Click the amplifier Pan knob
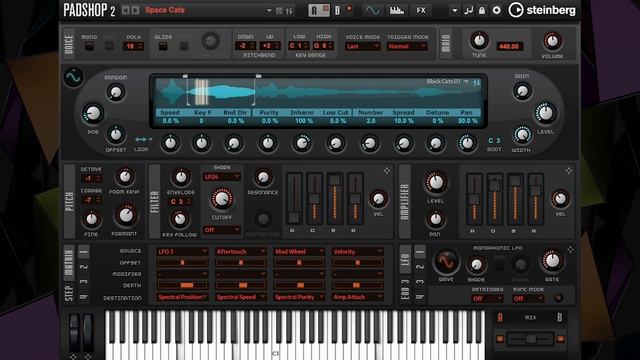Image resolution: width=640 pixels, height=360 pixels. [435, 220]
